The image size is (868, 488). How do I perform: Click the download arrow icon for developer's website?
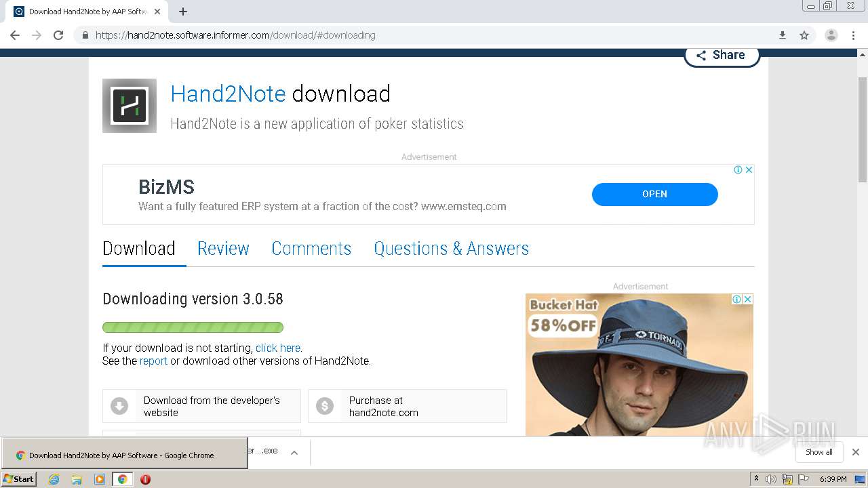[119, 406]
